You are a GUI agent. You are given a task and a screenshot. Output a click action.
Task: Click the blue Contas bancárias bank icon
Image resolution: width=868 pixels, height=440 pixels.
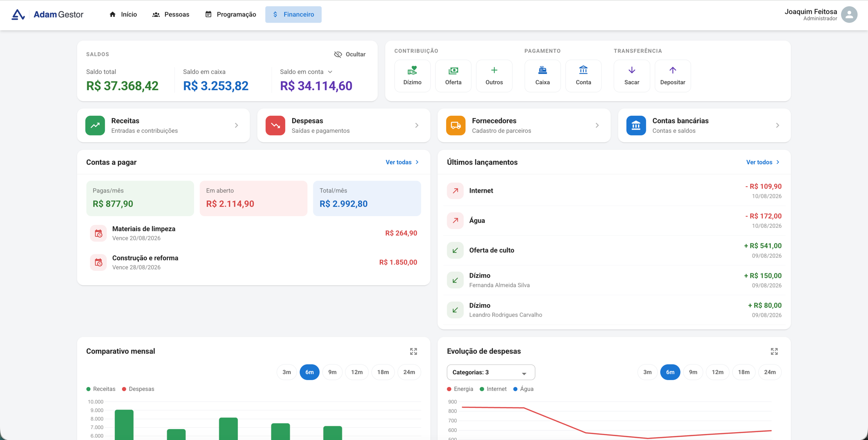click(x=636, y=125)
